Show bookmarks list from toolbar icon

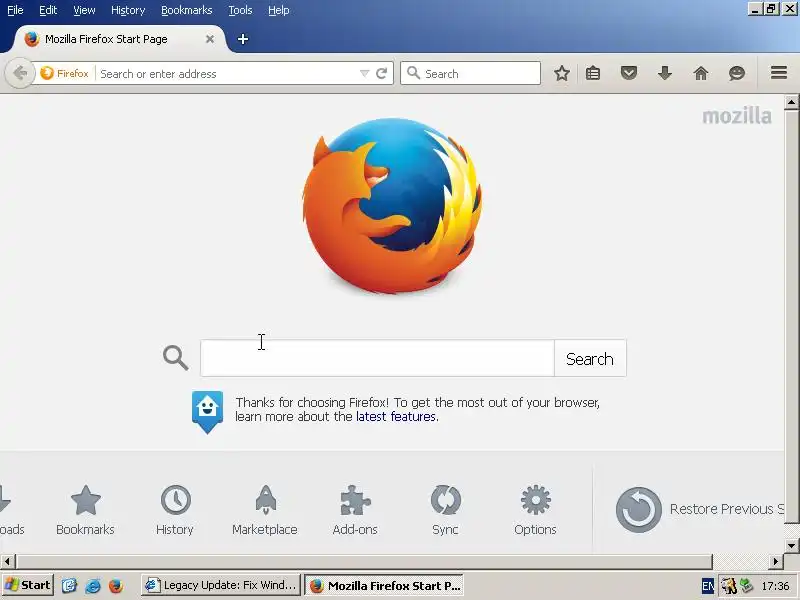click(592, 73)
